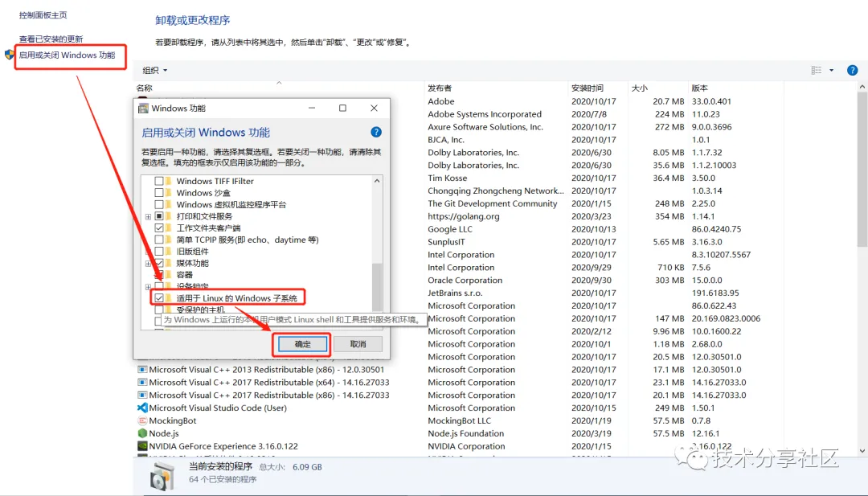
Task: Select the NVIDIA GeForce Experience icon
Action: pos(142,446)
